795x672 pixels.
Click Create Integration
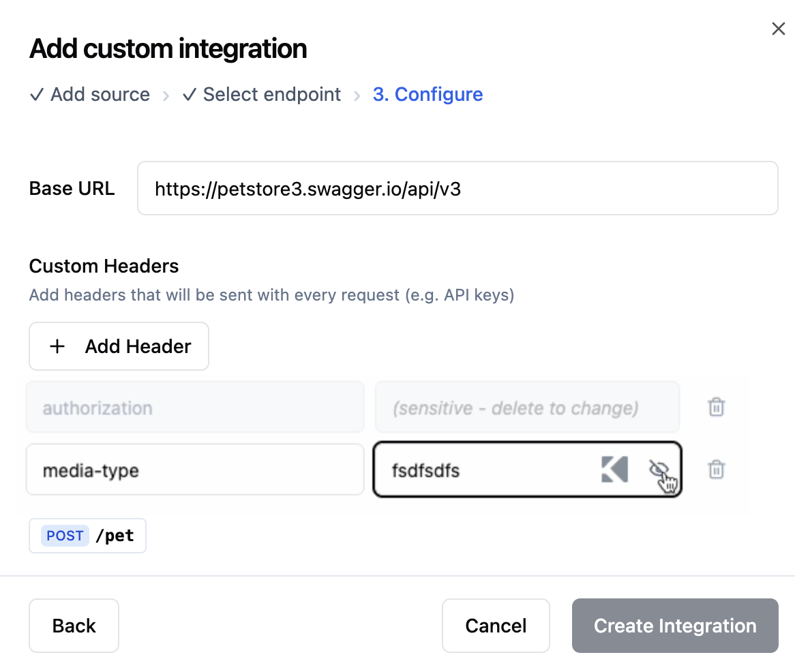[674, 626]
